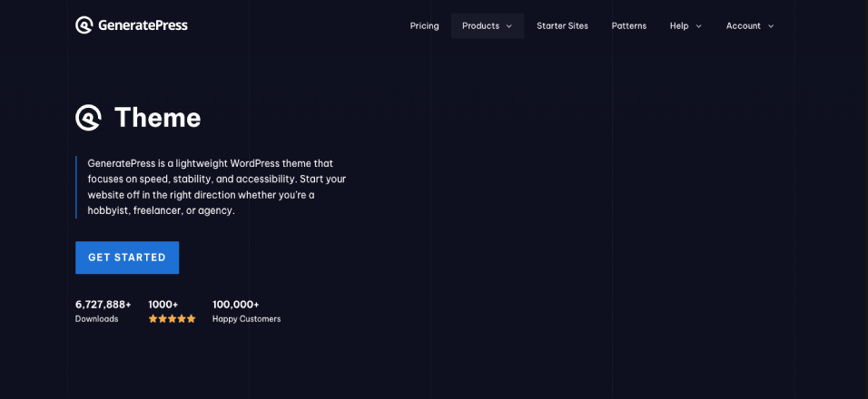
Task: Click the Account menu label
Action: pyautogui.click(x=743, y=25)
